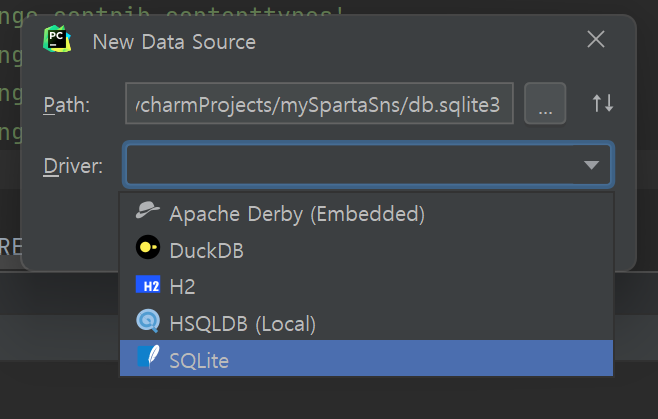Click the Apache Derby hat icon

(x=147, y=210)
